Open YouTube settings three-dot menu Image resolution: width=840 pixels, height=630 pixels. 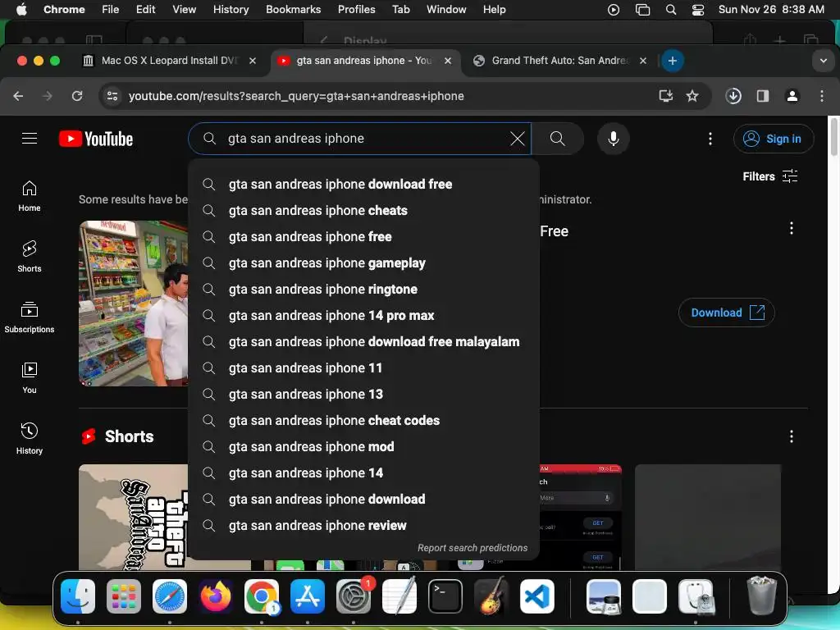[710, 139]
